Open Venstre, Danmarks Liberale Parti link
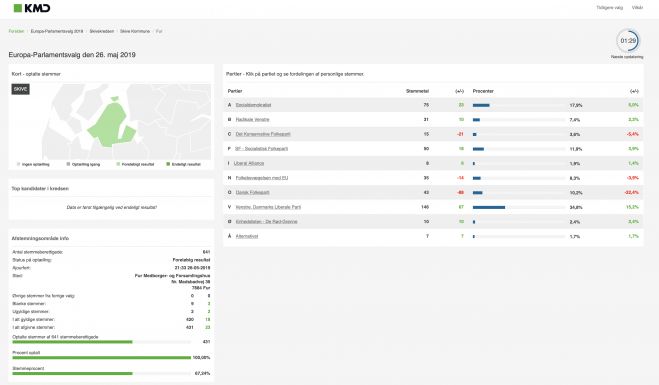Viewport: 659px width, 385px height. 268,207
